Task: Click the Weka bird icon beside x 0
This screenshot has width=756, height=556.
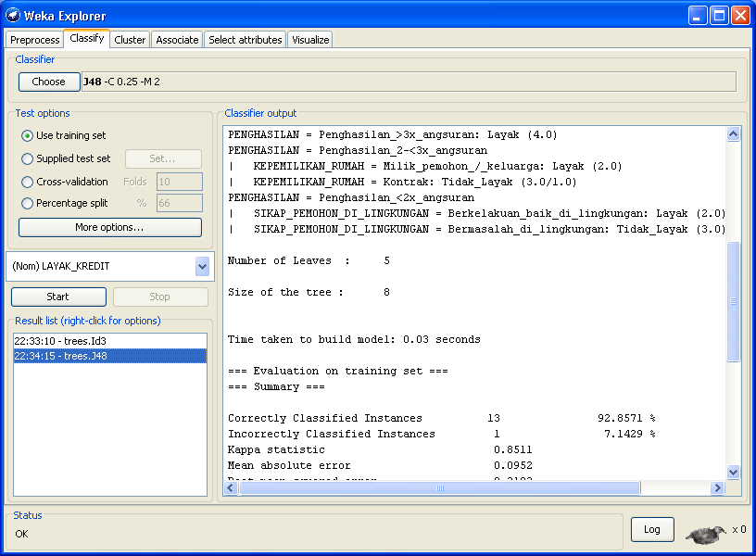Action: click(706, 535)
